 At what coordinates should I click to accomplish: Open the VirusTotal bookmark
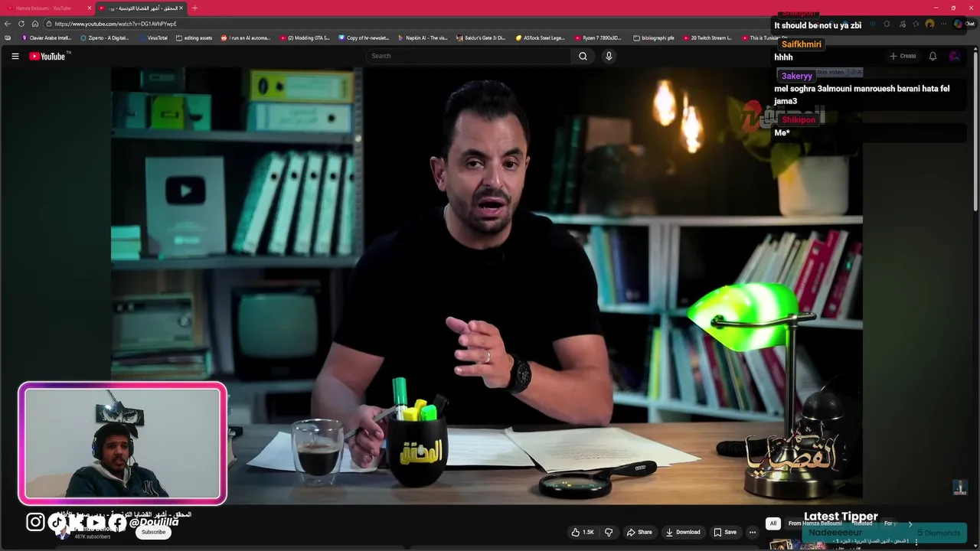coord(153,37)
